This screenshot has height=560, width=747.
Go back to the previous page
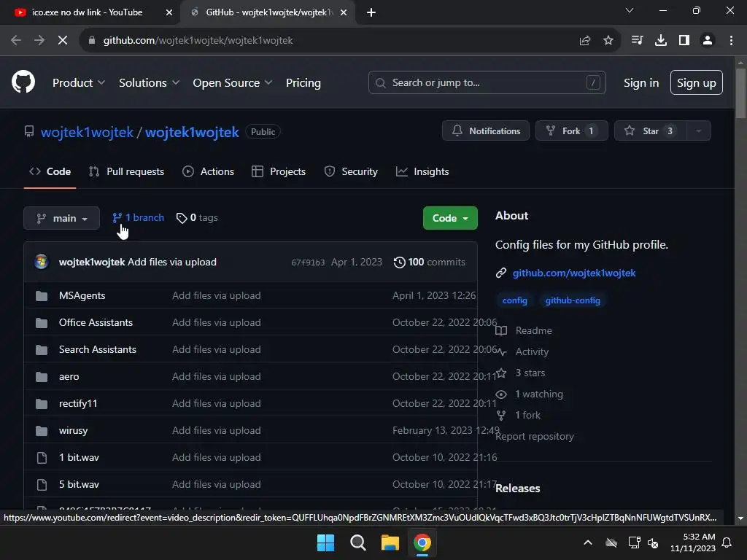16,41
